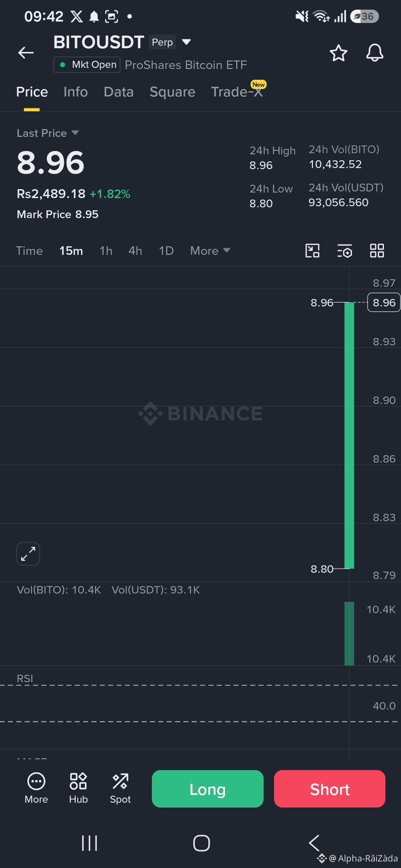Screen dimensions: 401x868
Task: Open the Hub icon
Action: pos(78,788)
